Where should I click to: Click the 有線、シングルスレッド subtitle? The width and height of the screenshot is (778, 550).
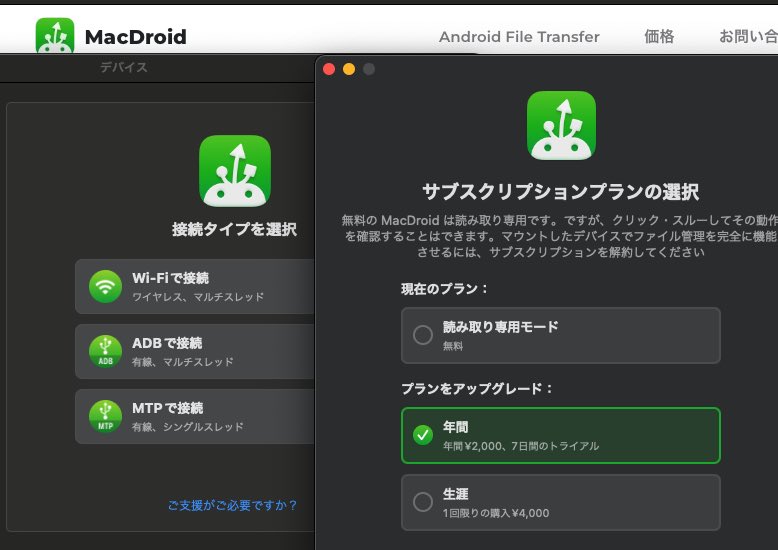[188, 427]
